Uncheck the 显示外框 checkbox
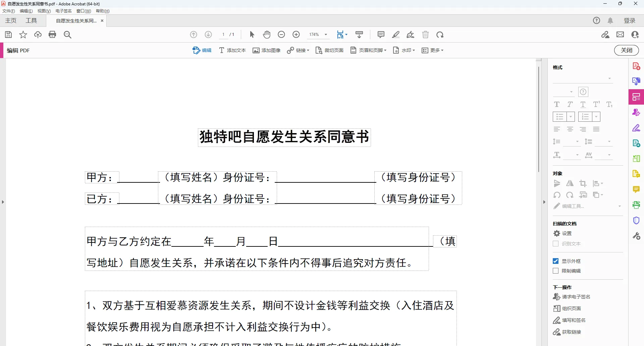644x346 pixels. point(556,261)
